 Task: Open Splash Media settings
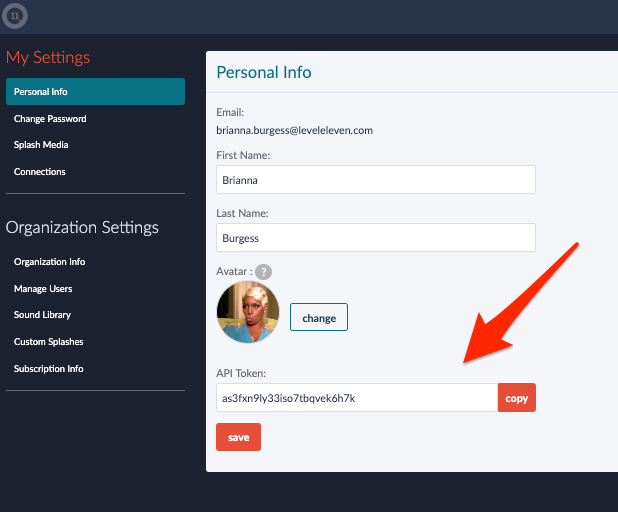[x=41, y=145]
